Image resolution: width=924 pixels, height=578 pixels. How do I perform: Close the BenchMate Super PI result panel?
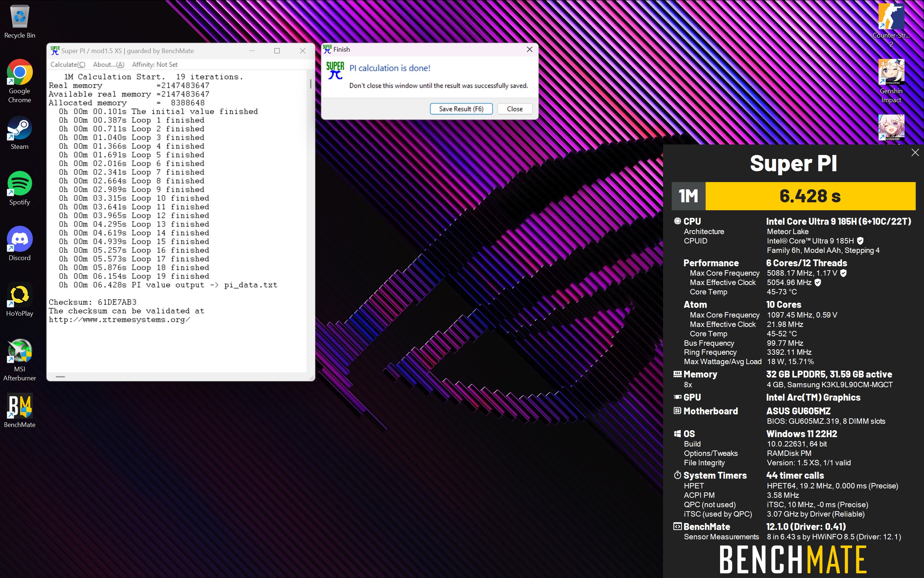point(915,152)
